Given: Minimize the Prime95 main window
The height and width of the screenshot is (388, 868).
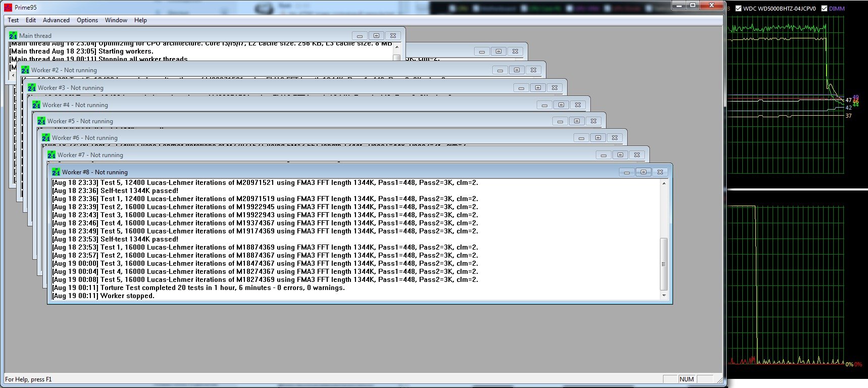Looking at the screenshot, I should [x=679, y=5].
